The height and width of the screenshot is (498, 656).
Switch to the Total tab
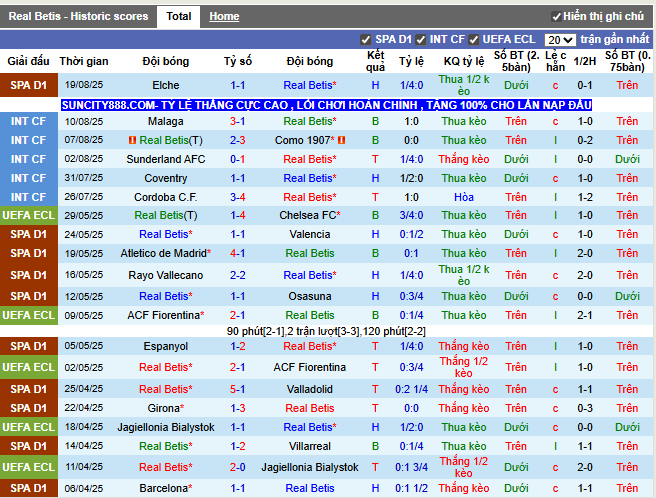[179, 17]
